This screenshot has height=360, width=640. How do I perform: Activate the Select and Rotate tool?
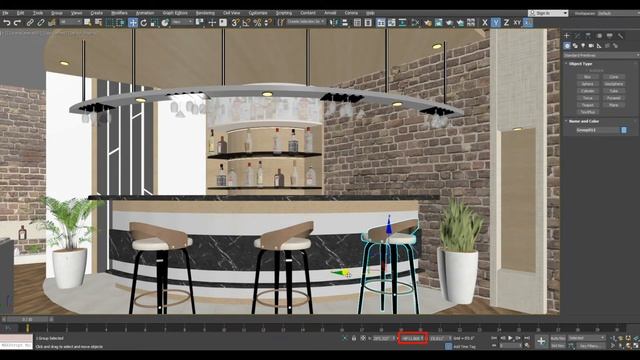point(144,23)
